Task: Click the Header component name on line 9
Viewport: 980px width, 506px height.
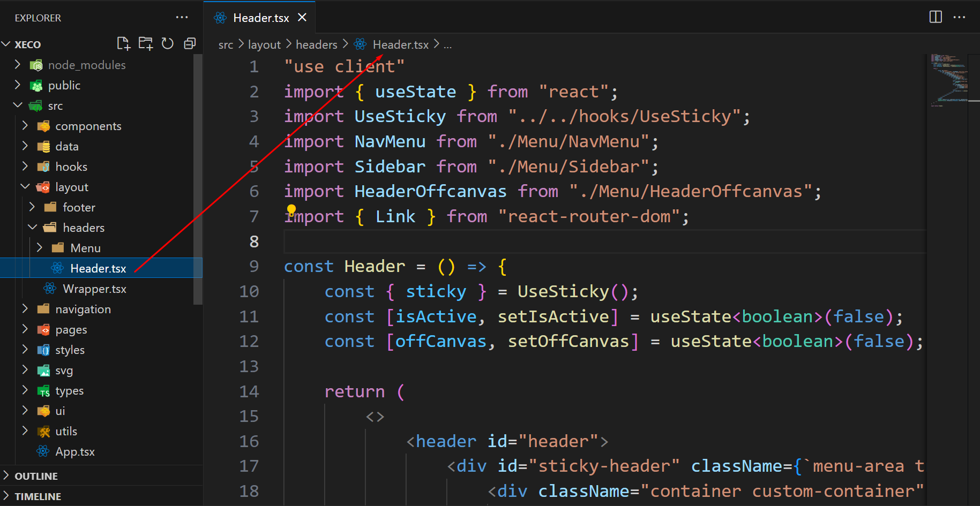Action: coord(375,266)
